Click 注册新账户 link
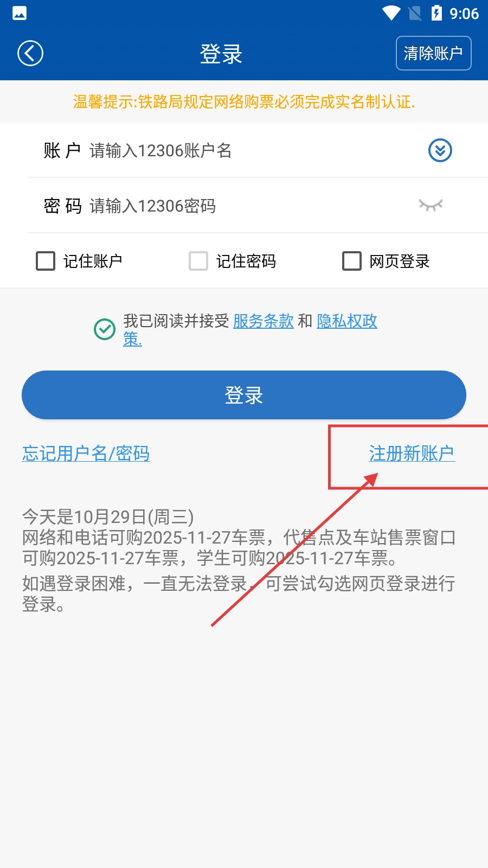Screen dimensions: 488x868 412,453
